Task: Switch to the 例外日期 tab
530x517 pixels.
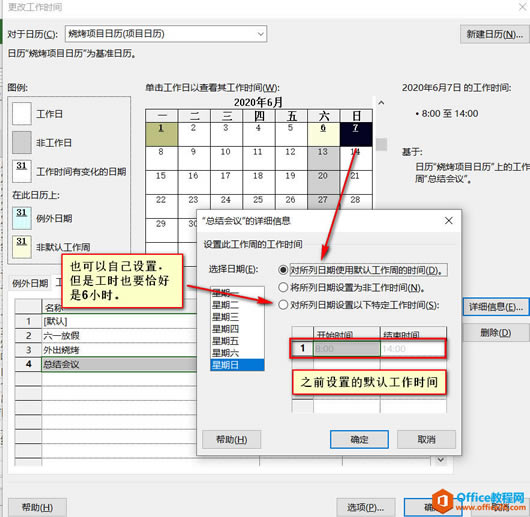Action: click(30, 283)
